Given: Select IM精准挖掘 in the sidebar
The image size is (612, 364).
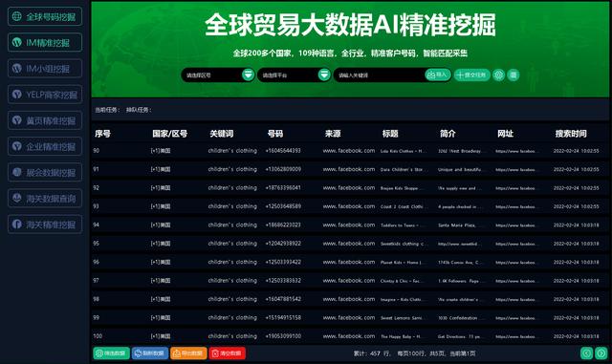Looking at the screenshot, I should (x=45, y=43).
